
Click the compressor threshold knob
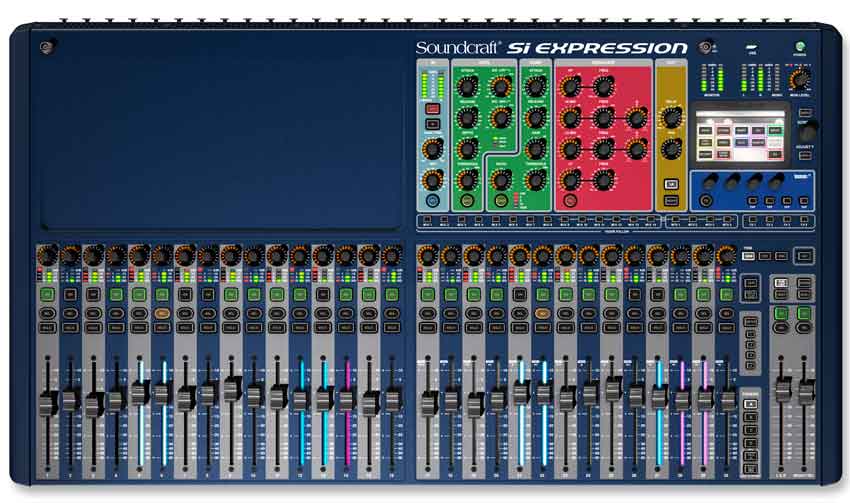point(536,179)
